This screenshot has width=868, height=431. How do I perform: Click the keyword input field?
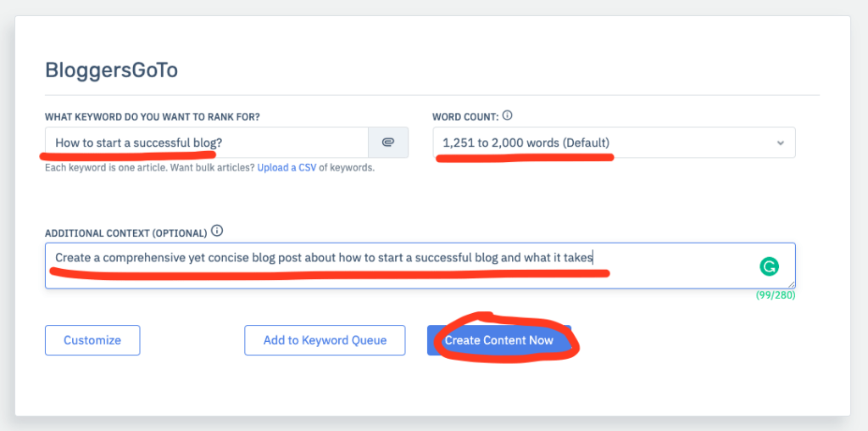click(207, 143)
